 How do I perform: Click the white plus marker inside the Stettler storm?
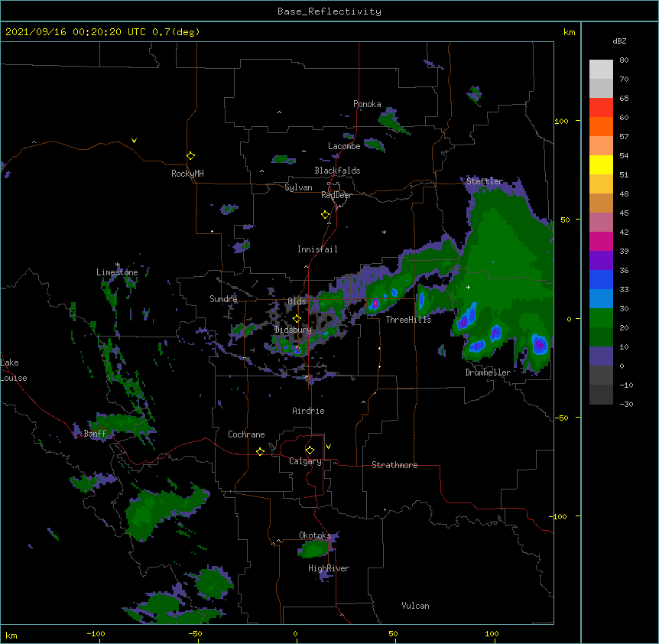[x=468, y=287]
